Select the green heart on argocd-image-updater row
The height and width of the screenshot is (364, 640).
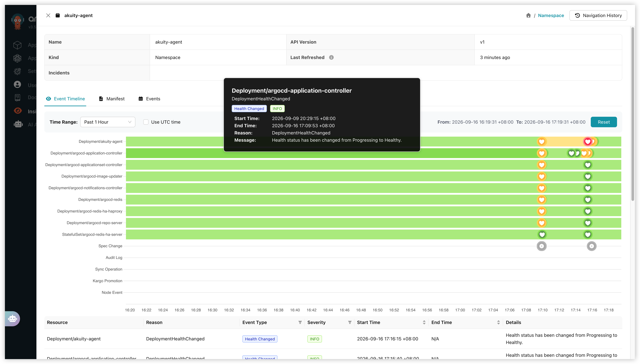pos(587,176)
